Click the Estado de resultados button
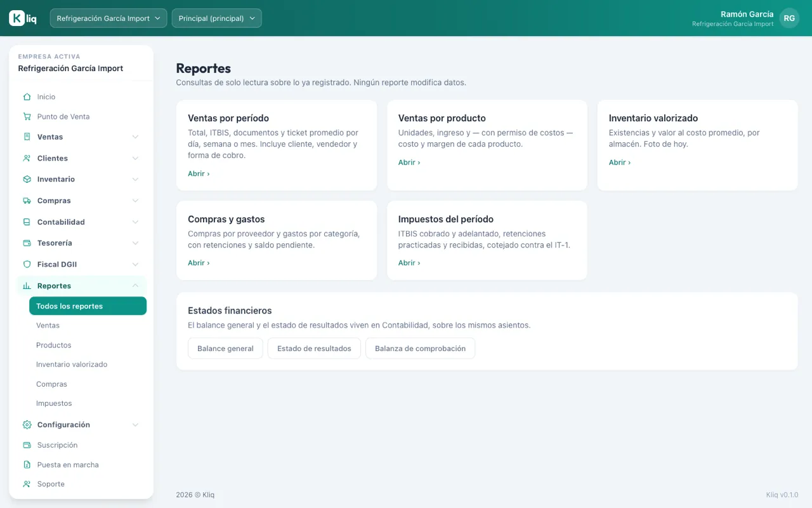The width and height of the screenshot is (812, 508). [314, 349]
